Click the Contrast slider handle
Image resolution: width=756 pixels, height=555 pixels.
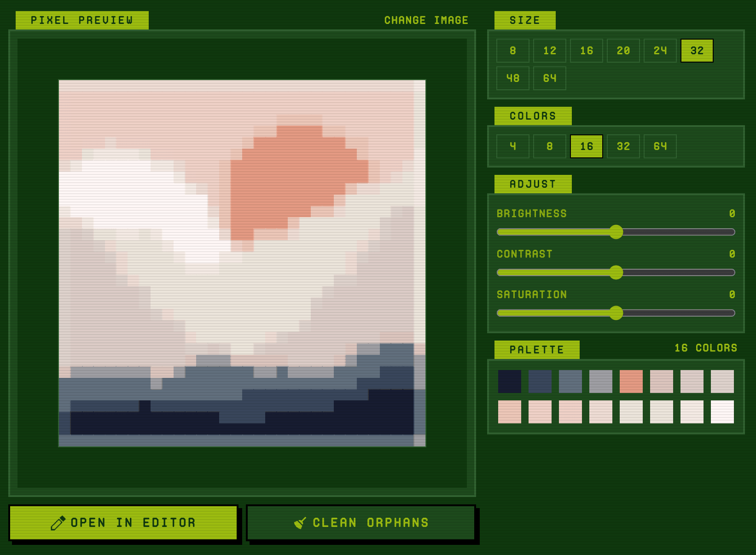point(616,273)
